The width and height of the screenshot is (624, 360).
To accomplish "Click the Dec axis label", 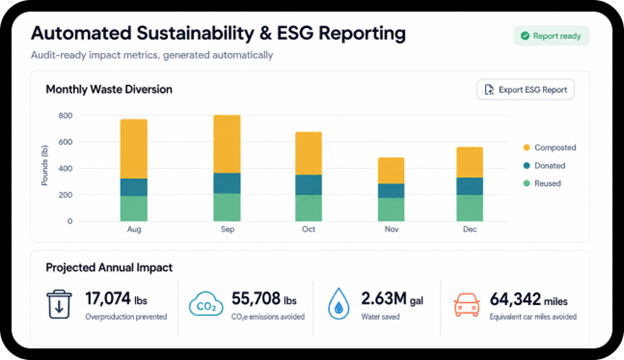I will (x=470, y=229).
